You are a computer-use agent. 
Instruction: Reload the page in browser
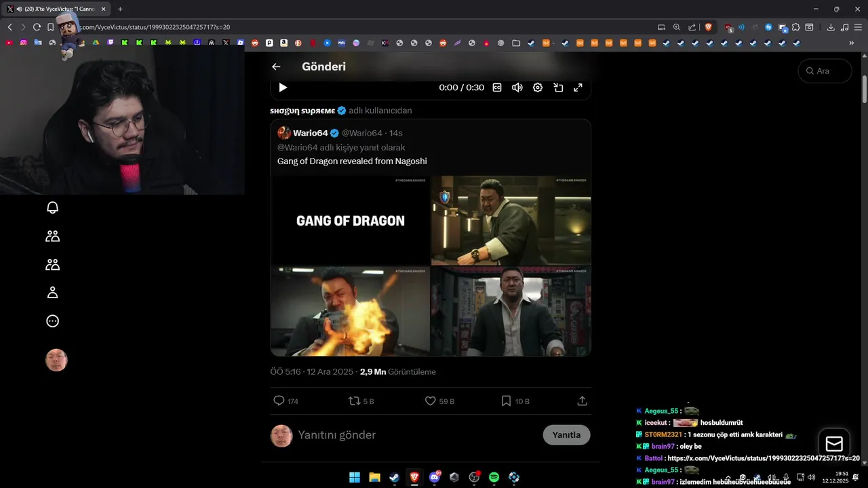click(x=37, y=27)
